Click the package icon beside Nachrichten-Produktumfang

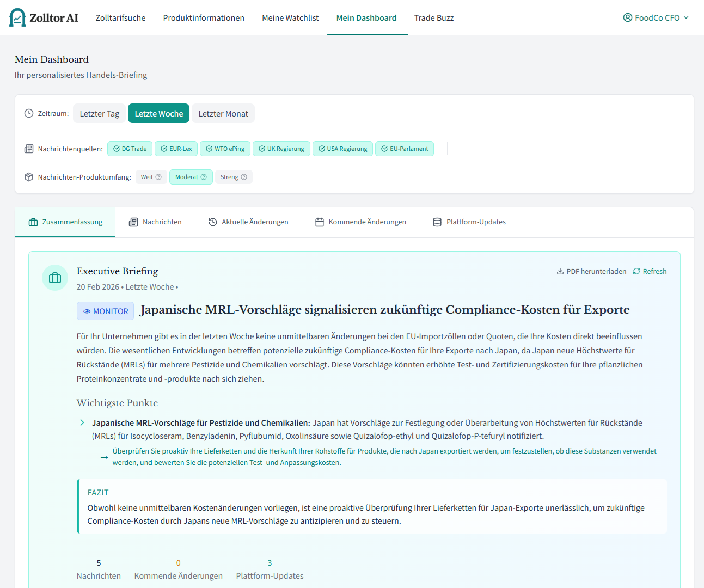coord(28,176)
